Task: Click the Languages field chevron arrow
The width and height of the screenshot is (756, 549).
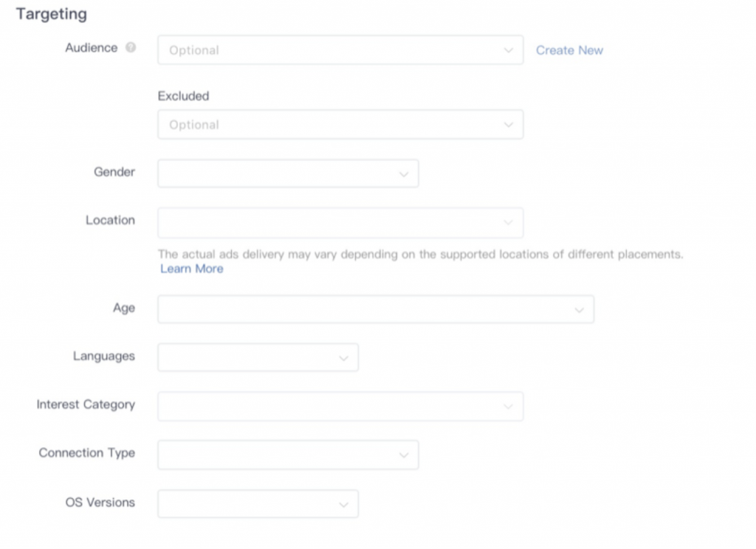Action: pyautogui.click(x=343, y=358)
